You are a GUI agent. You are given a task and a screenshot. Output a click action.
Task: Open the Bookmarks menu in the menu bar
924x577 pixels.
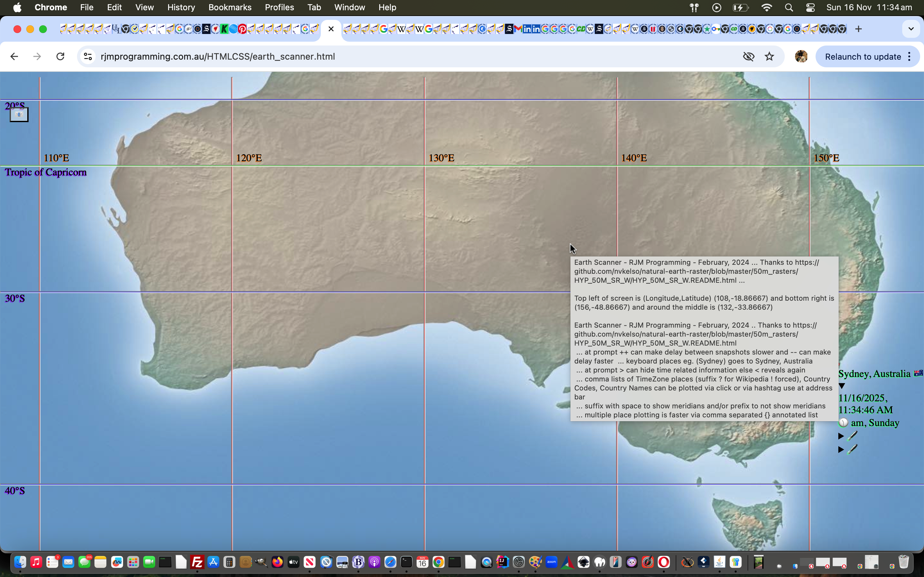tap(230, 7)
